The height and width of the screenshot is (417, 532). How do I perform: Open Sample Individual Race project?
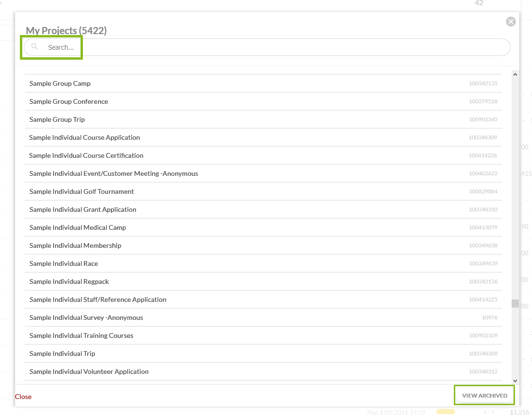click(x=64, y=263)
